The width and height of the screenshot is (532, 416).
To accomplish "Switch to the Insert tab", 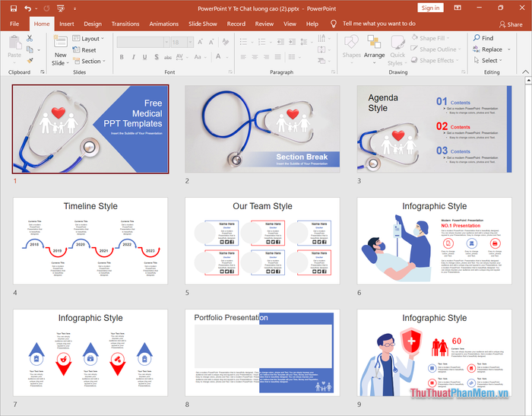I will coord(67,24).
